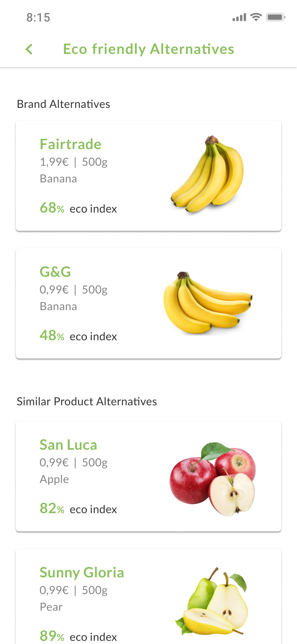Tap the battery status icon

(x=276, y=17)
